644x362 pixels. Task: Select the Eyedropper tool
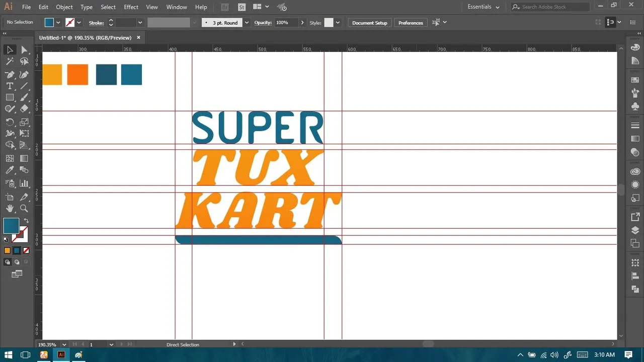click(10, 170)
